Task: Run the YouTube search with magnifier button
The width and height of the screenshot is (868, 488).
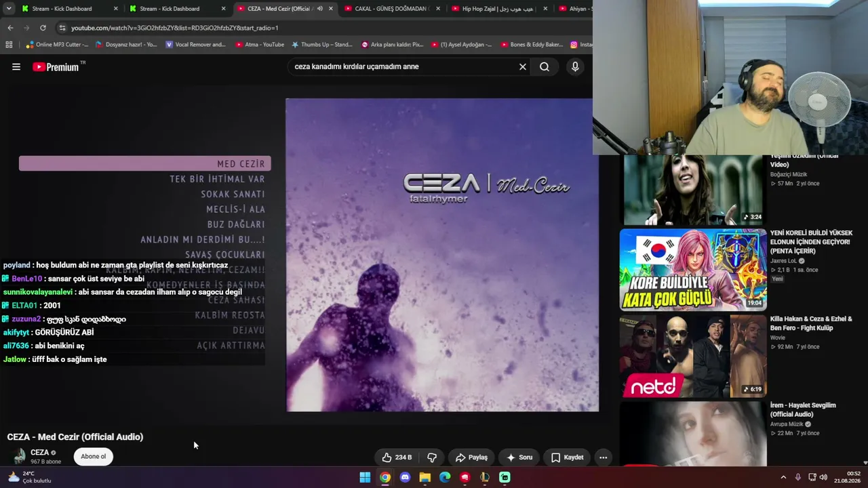Action: [x=545, y=66]
